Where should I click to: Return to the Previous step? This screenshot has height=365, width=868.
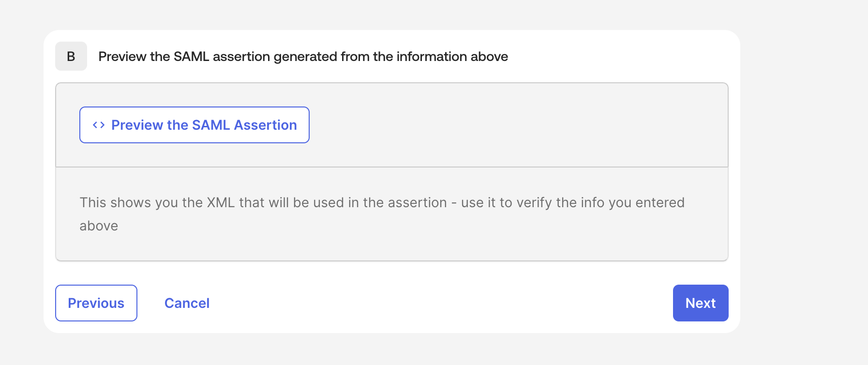point(96,303)
